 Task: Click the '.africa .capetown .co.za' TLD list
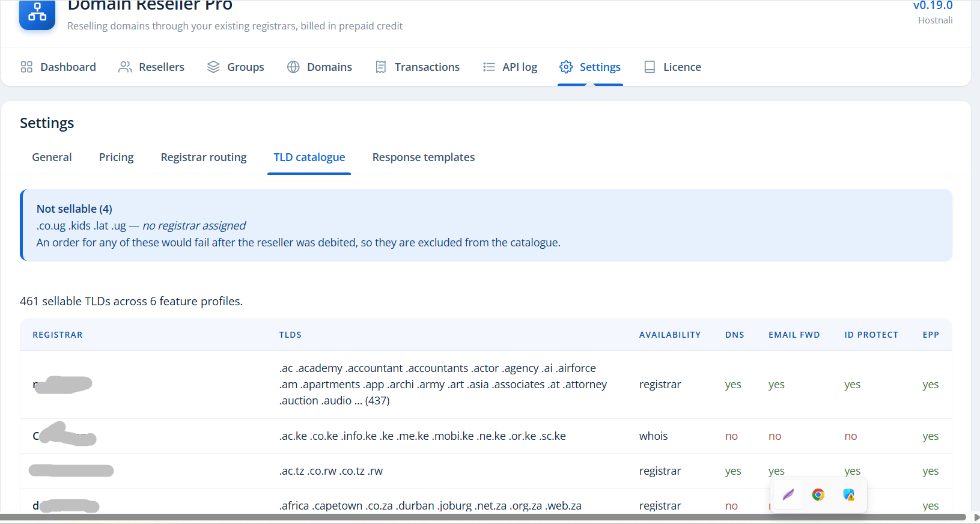click(430, 506)
